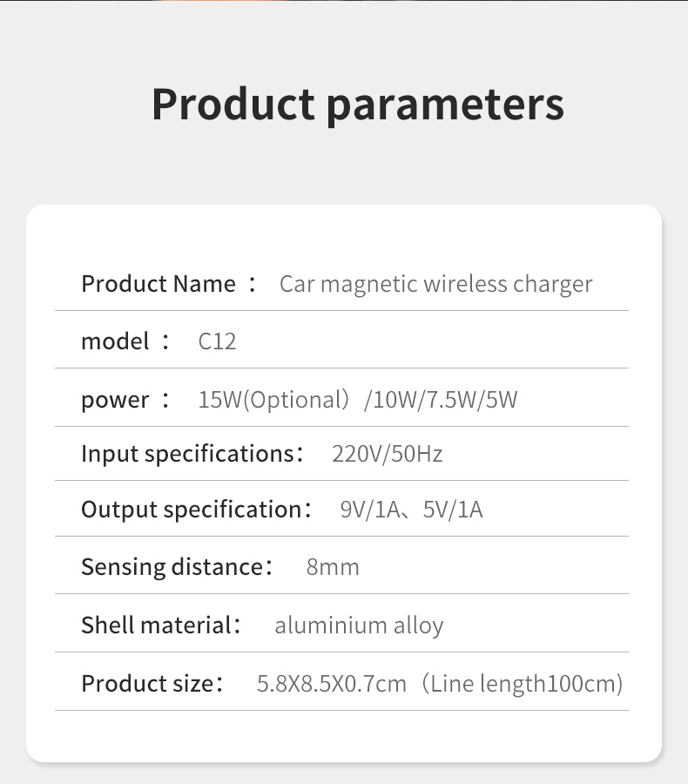Select the "Input specifications" label

pos(187,454)
